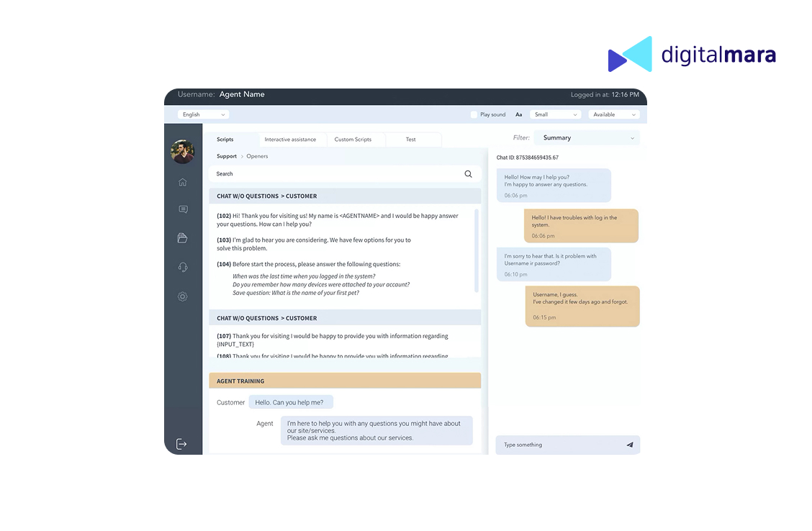The image size is (812, 531).
Task: Click the Type something message field
Action: coord(558,445)
